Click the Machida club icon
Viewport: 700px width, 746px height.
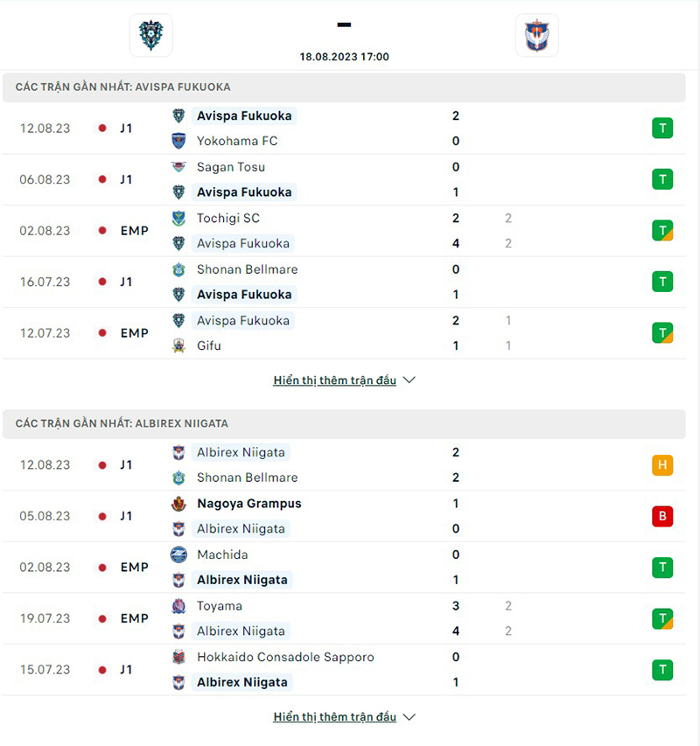180,554
